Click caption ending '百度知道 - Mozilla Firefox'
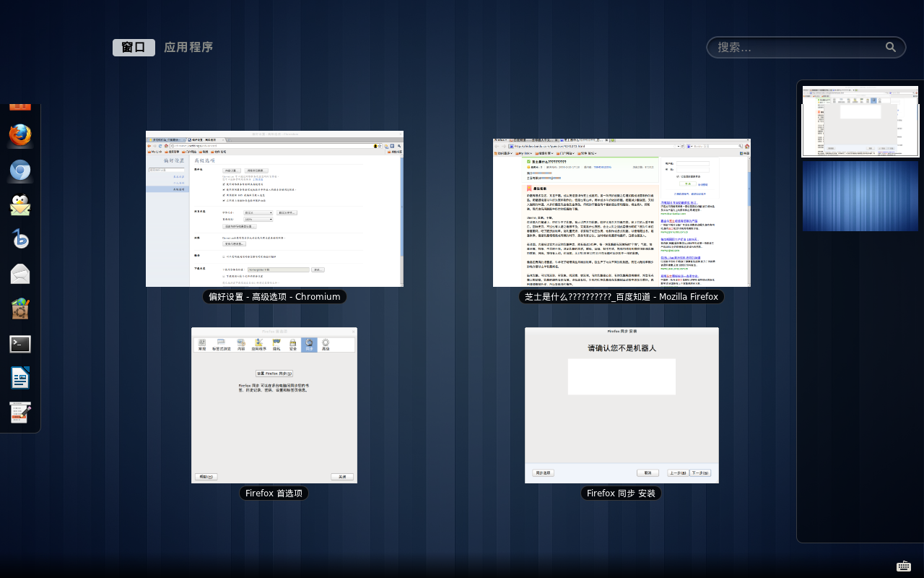Image resolution: width=924 pixels, height=578 pixels. (622, 297)
